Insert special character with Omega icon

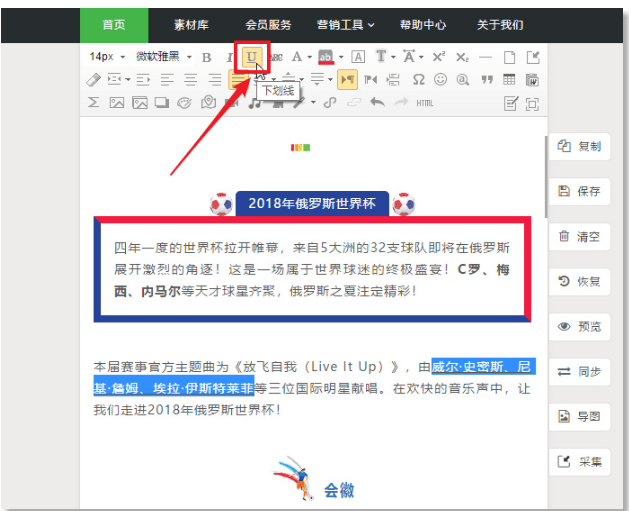click(x=418, y=79)
